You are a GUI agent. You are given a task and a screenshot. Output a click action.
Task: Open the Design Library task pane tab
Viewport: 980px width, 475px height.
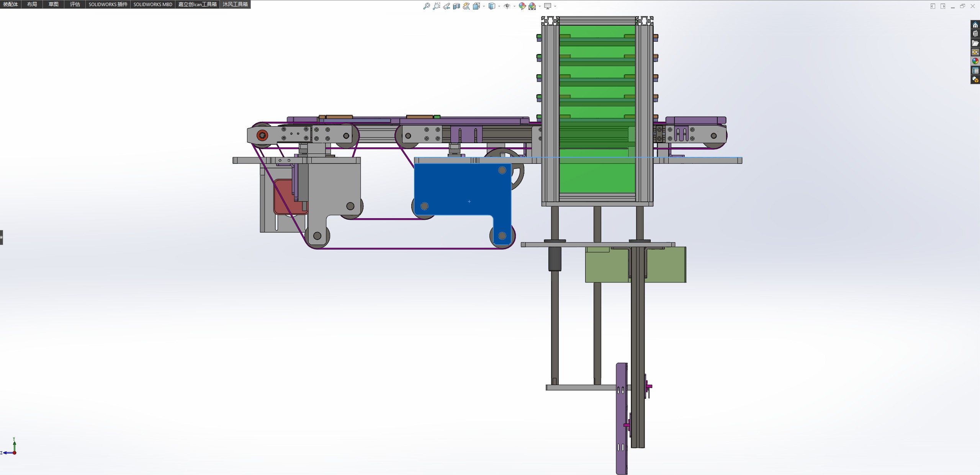pos(975,34)
